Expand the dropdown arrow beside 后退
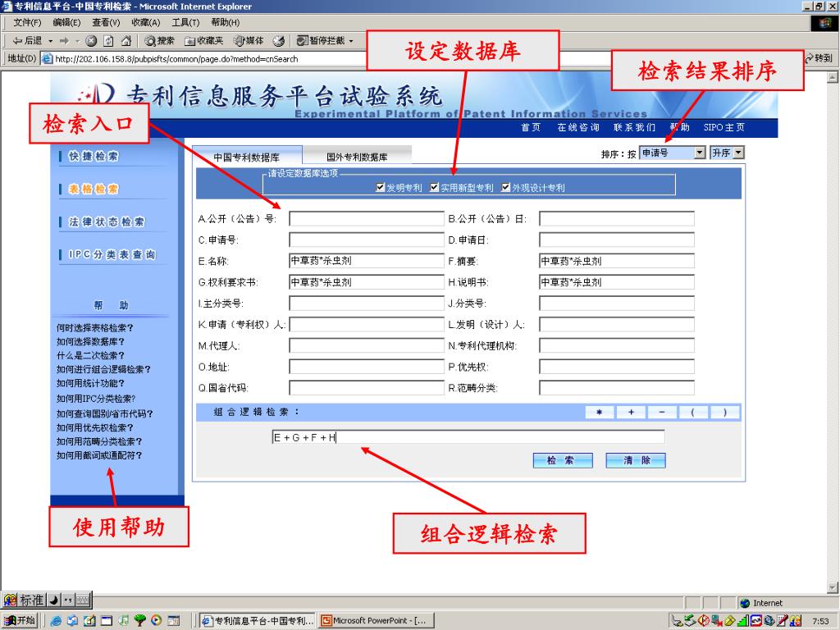840x630 pixels. (51, 41)
